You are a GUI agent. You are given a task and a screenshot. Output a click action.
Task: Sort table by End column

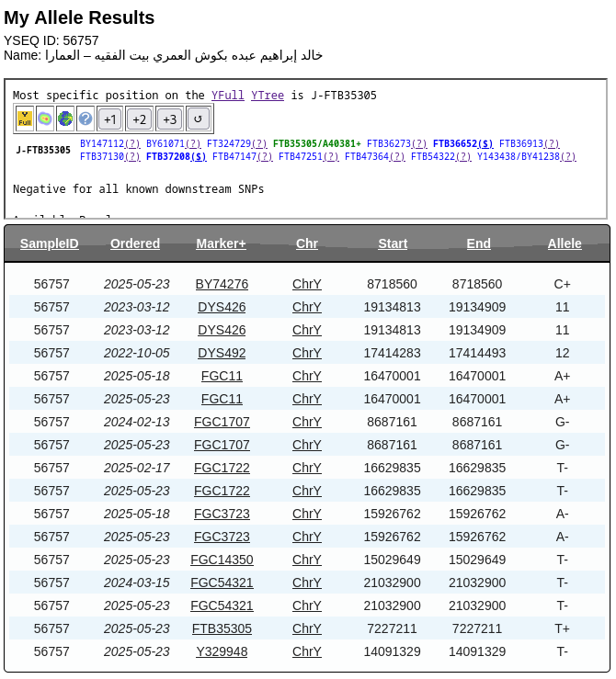point(478,243)
